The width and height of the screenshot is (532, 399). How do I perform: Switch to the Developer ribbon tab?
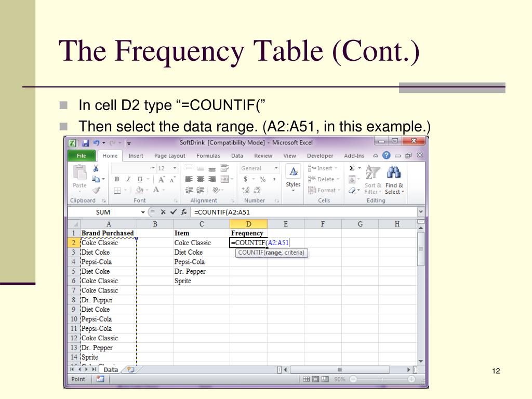320,156
